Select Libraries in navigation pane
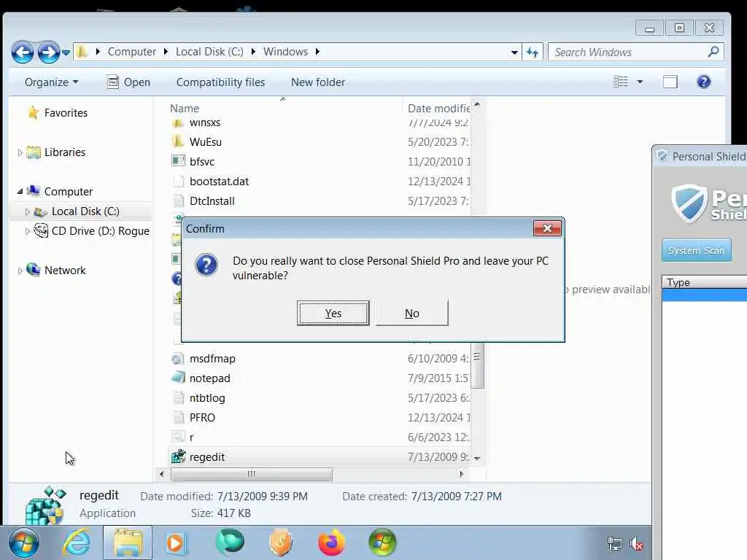 click(x=65, y=152)
